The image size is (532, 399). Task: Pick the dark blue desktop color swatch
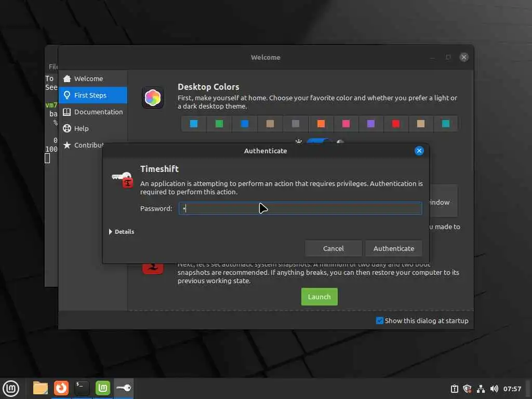pos(244,124)
